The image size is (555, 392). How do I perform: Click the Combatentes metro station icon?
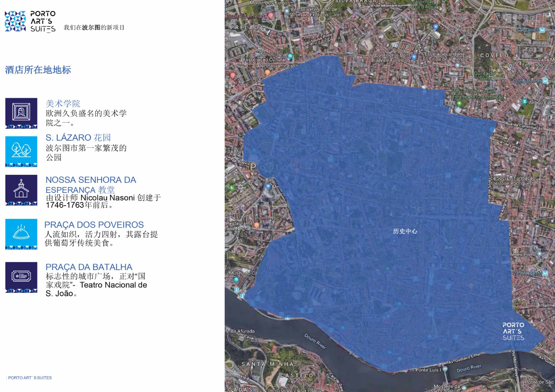click(545, 81)
